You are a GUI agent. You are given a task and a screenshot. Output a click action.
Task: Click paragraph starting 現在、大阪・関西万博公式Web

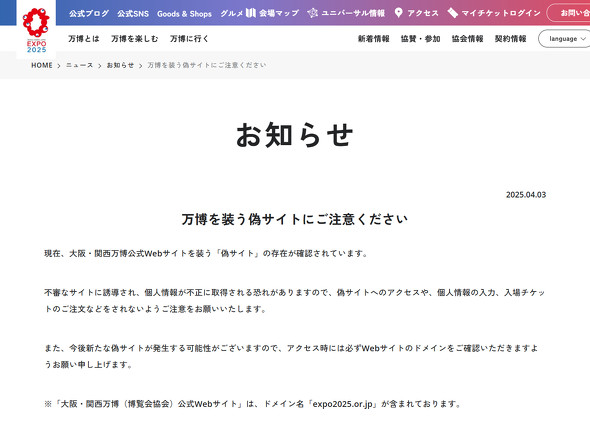[x=206, y=254]
